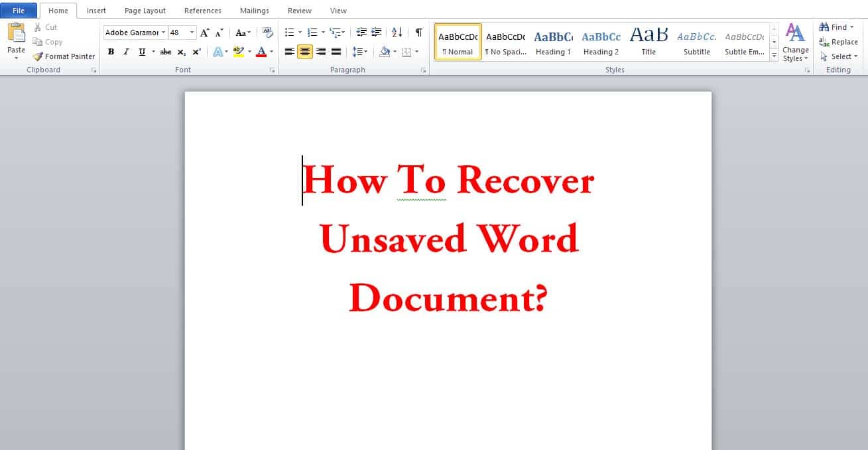Apply superscript formatting

196,51
